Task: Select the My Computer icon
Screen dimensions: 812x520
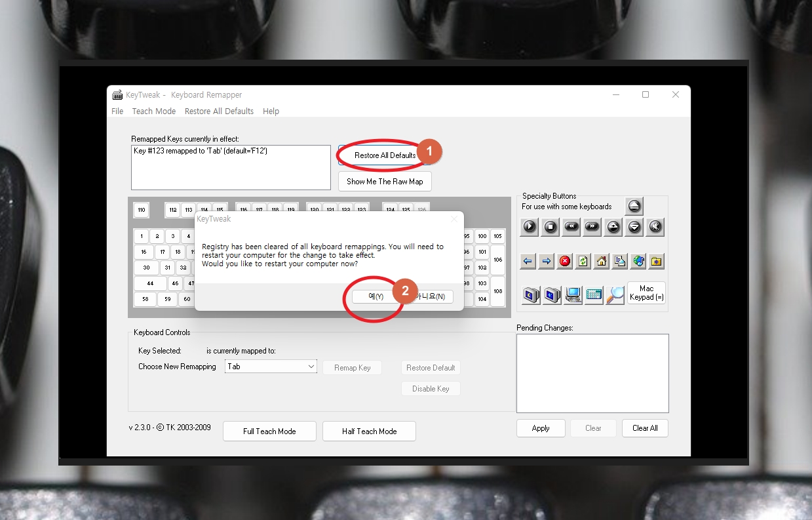Action: [x=573, y=295]
